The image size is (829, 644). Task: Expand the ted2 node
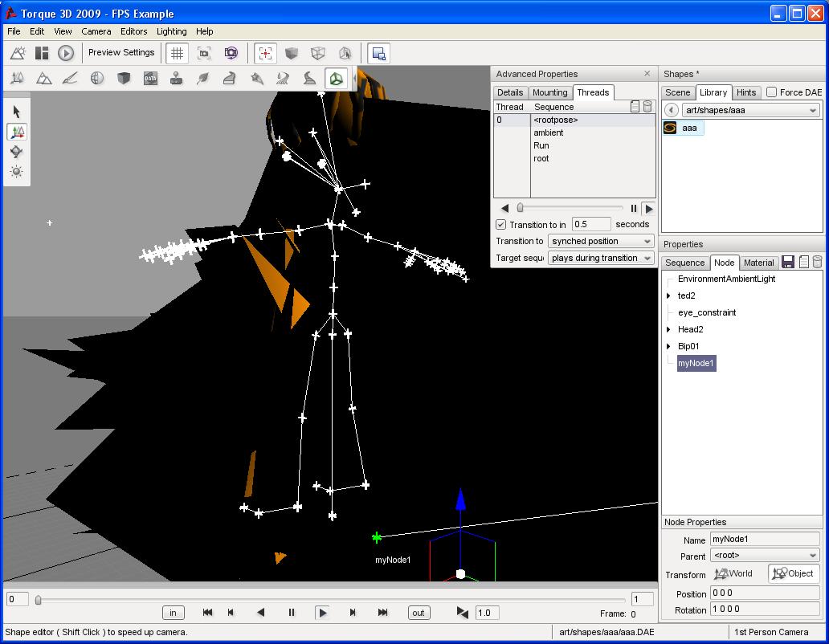[669, 296]
